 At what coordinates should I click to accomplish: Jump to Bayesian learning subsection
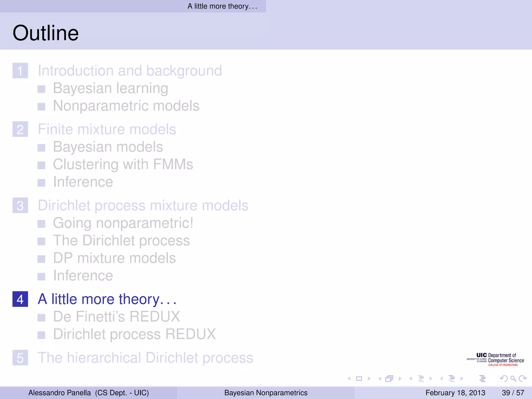[x=111, y=88]
